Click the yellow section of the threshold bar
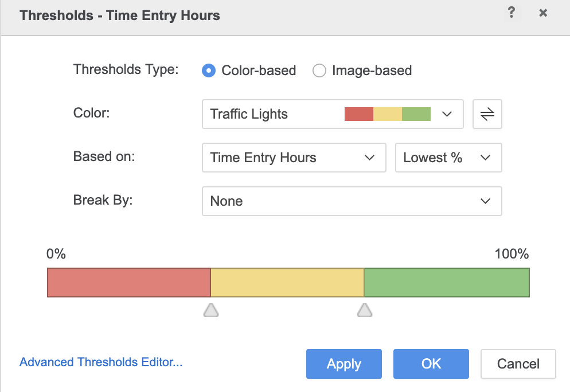The image size is (570, 392). click(x=287, y=282)
